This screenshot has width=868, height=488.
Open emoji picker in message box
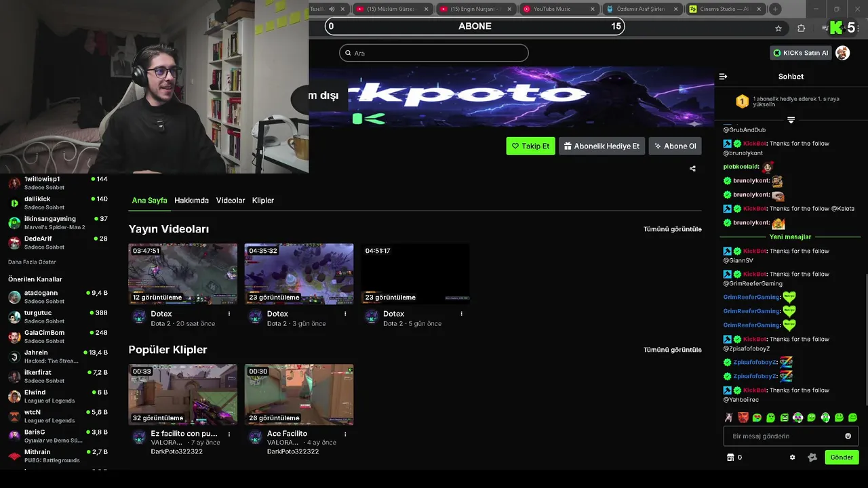tap(848, 436)
